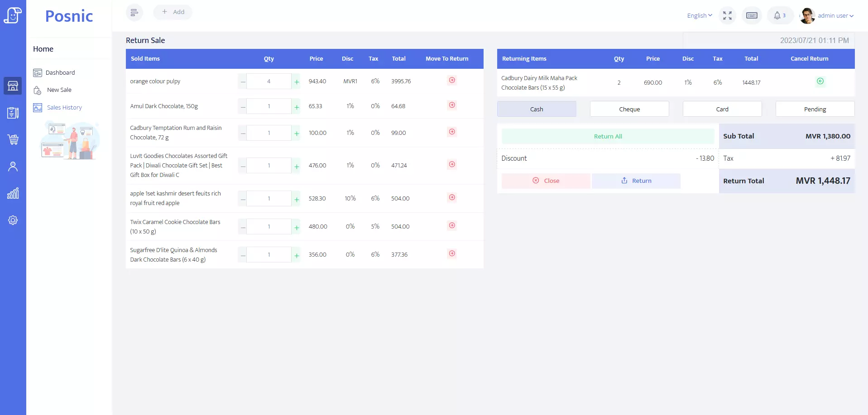Screen dimensions: 868x415
Task: Go to New Sale menu item
Action: (x=59, y=90)
